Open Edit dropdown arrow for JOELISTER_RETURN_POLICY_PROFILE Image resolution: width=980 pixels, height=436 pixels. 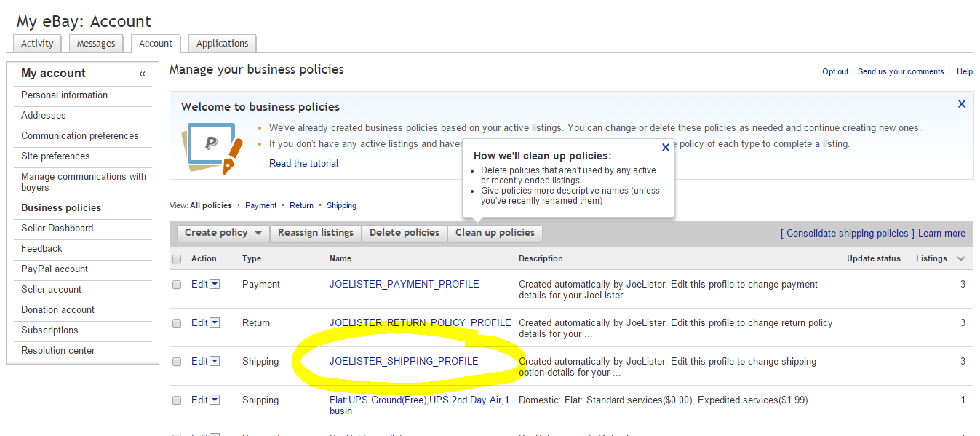[215, 322]
